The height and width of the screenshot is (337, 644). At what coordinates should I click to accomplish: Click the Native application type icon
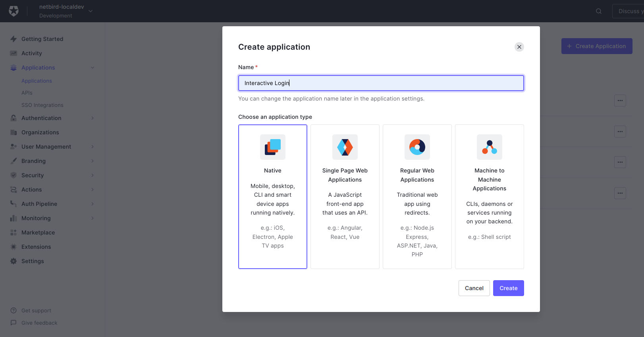point(273,147)
